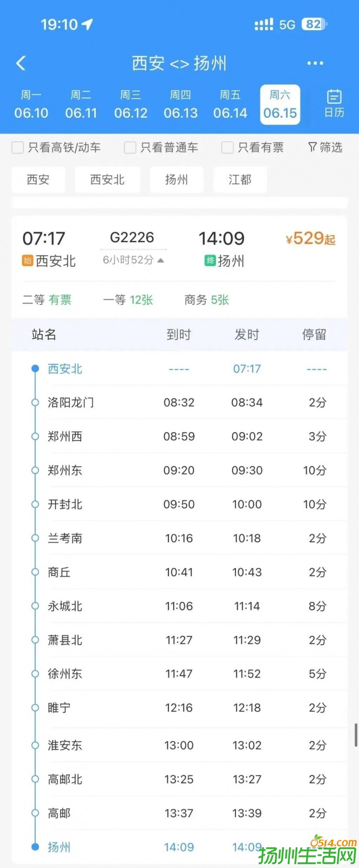Filter by 西安北 station chip

[107, 180]
